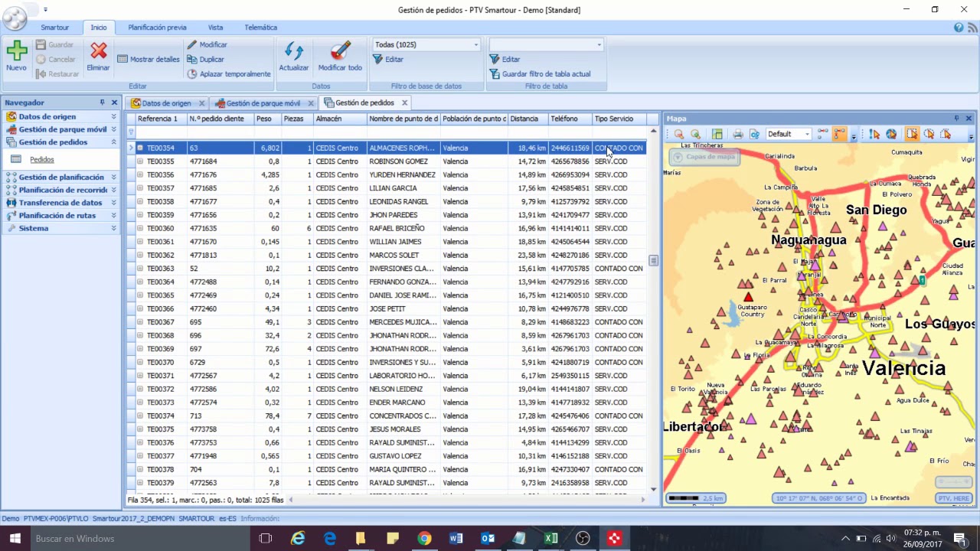Click the map print preview icon
Image resolution: width=980 pixels, height=551 pixels.
pyautogui.click(x=755, y=134)
